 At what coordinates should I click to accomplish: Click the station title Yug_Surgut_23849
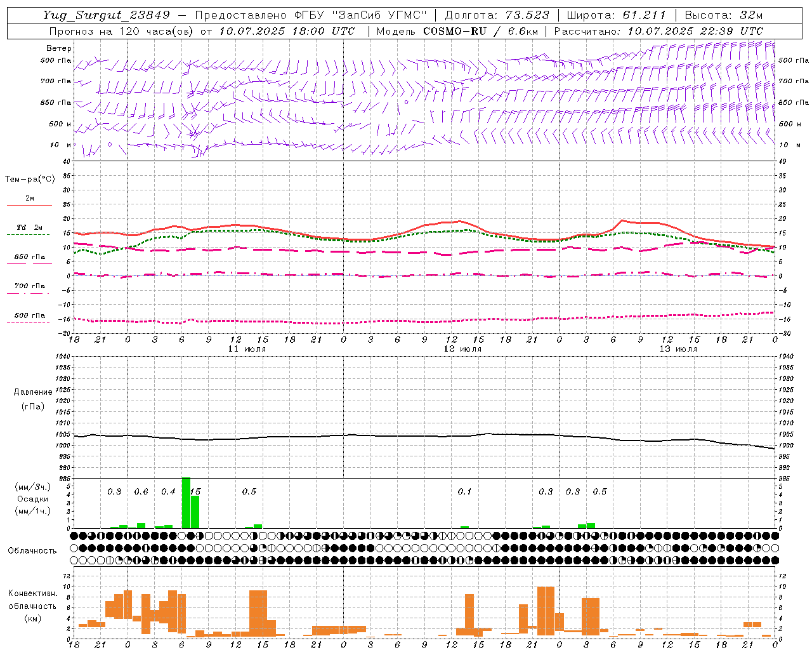pos(107,15)
